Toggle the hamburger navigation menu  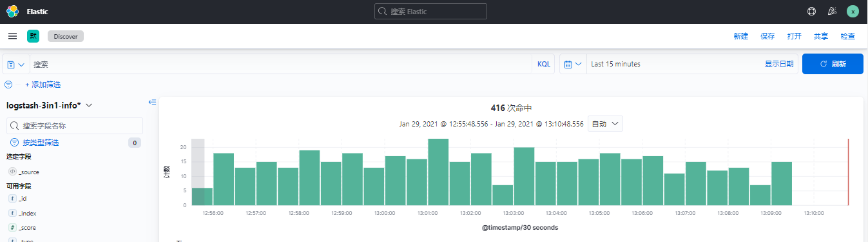tap(13, 36)
